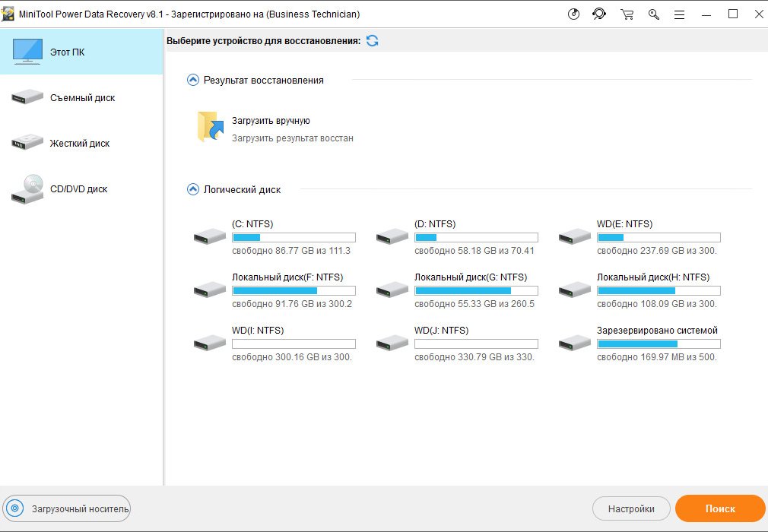
Task: Click свободно 237.69 GB text
Action: pyautogui.click(x=657, y=251)
